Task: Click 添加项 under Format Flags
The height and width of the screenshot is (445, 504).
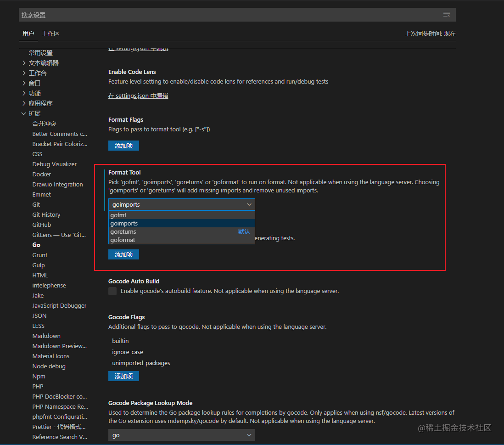Action: 123,145
